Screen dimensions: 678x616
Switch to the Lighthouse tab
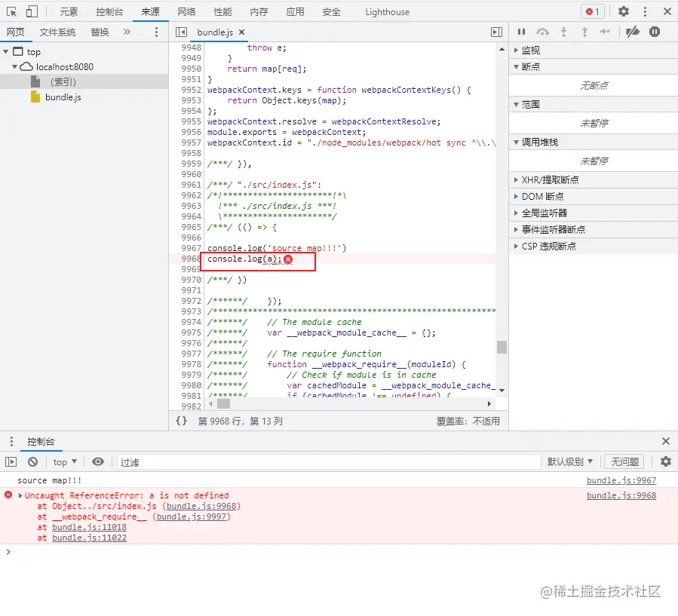387,11
